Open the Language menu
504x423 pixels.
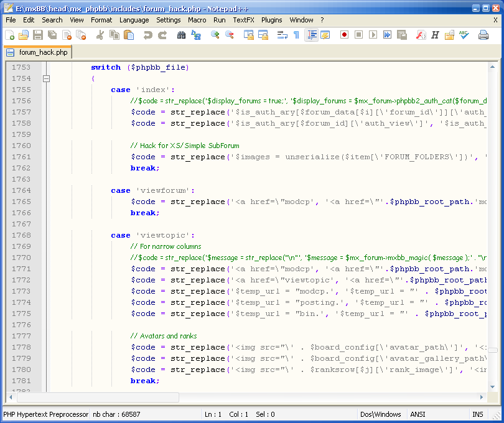point(134,20)
